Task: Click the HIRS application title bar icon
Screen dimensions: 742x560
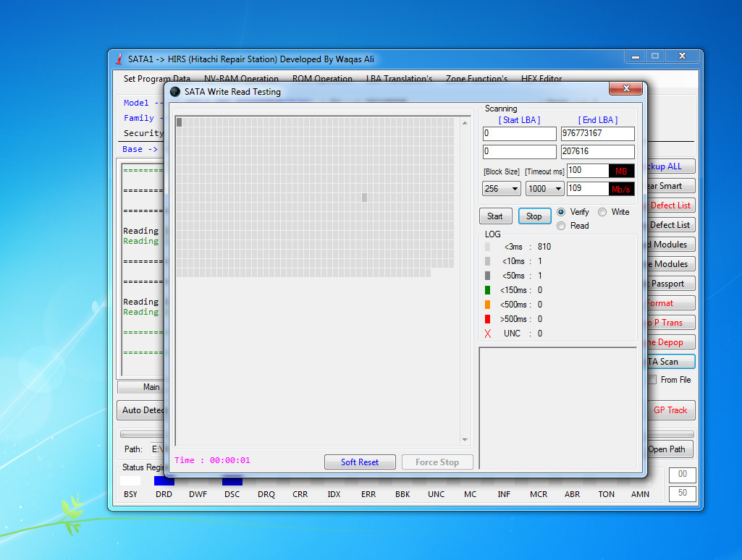Action: coord(119,59)
